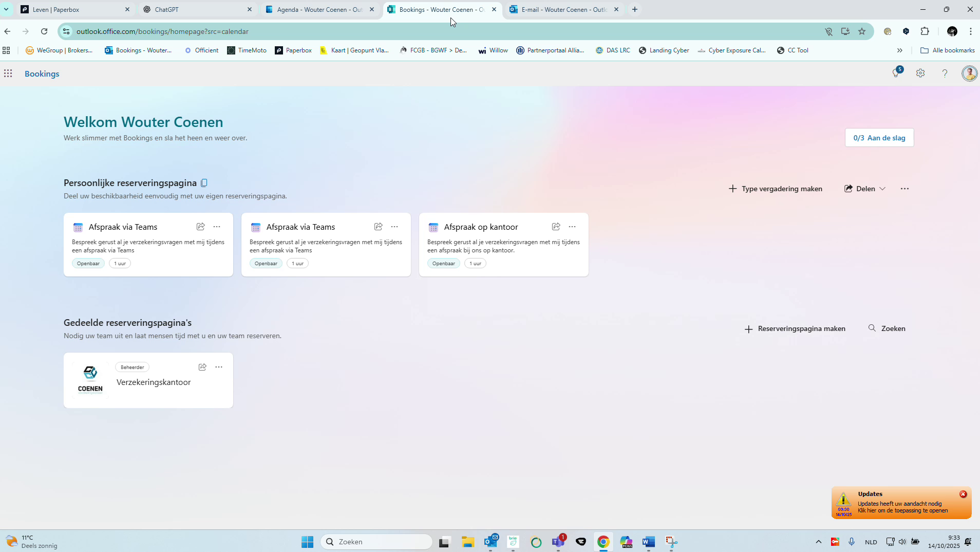This screenshot has width=980, height=552.
Task: Show hidden icons in the system tray
Action: click(x=818, y=542)
